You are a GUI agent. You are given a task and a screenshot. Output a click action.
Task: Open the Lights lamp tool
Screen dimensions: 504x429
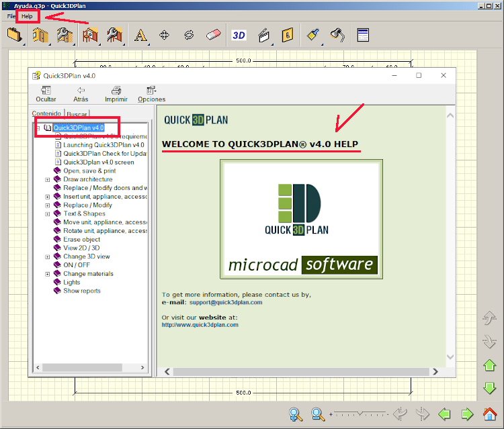tap(337, 35)
